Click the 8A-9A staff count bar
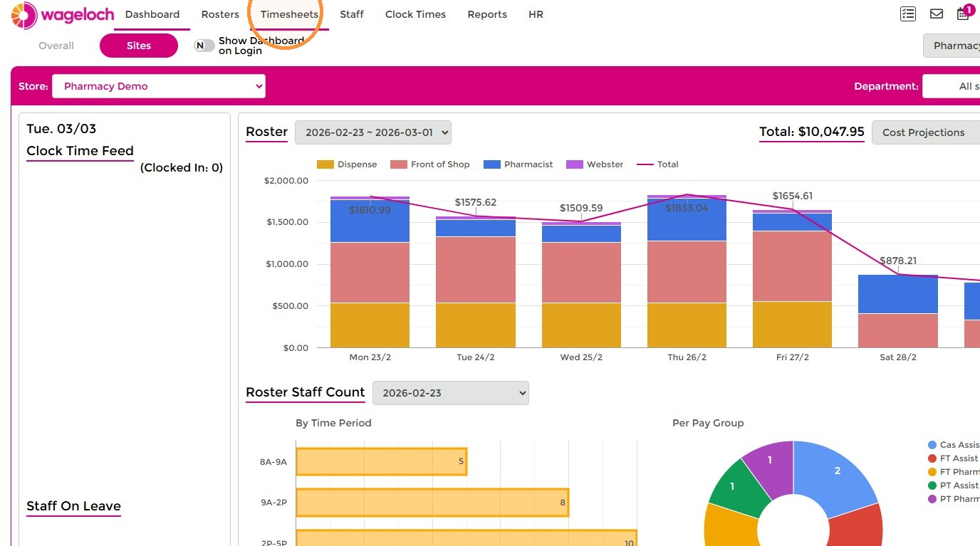 coord(381,461)
